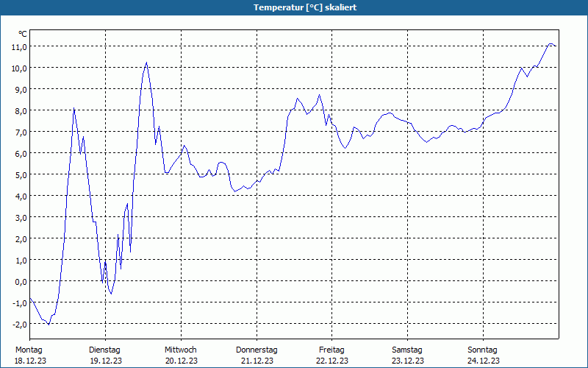The image size is (588, 368).
Task: Click the 20.12.23 date label
Action: click(x=181, y=361)
